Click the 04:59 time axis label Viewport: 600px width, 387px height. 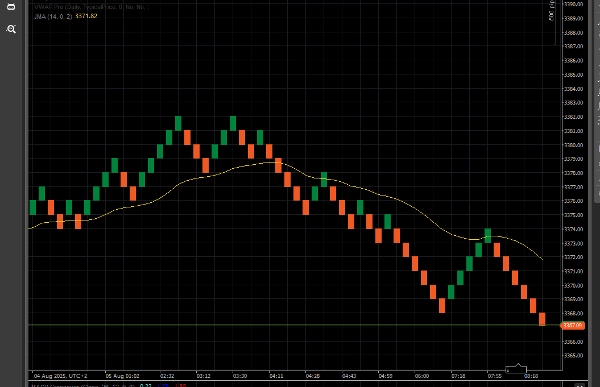tap(385, 376)
